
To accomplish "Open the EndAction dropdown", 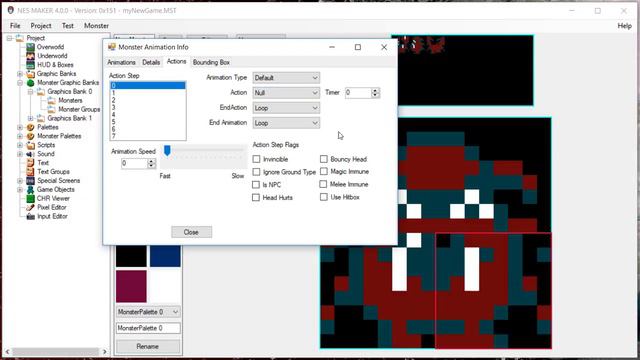I will (x=286, y=108).
